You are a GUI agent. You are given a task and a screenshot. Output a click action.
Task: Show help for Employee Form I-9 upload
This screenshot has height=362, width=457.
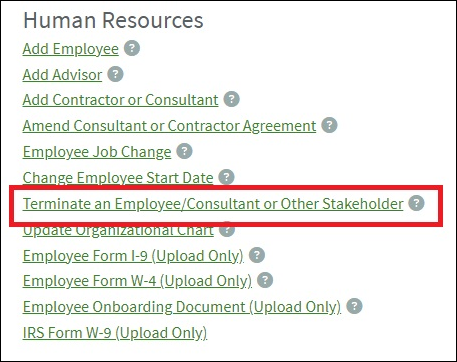pos(257,255)
